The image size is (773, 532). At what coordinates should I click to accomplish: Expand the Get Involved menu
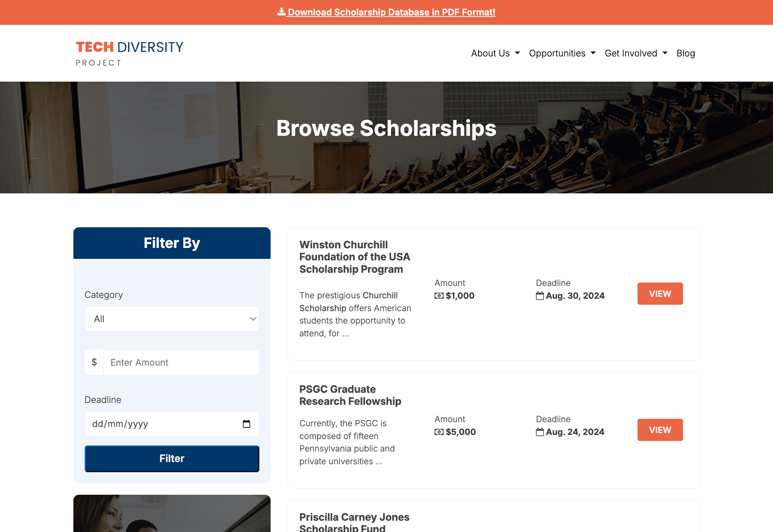(x=635, y=53)
